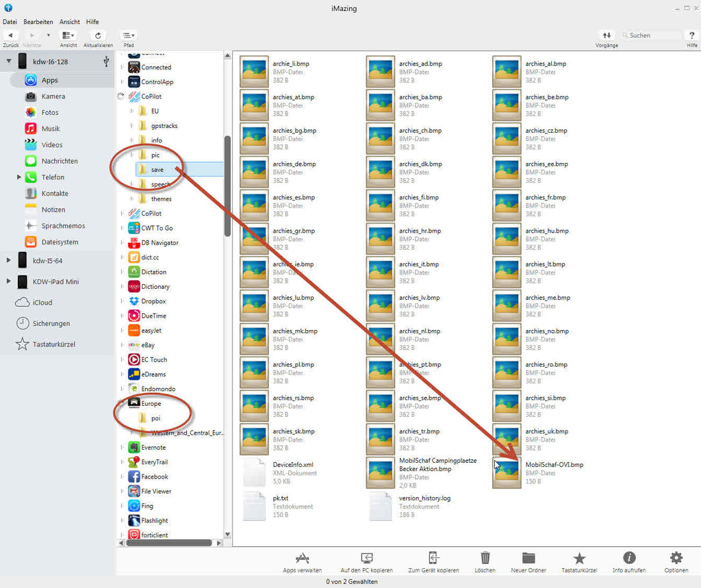Open the Ansicht menu in menu bar

(69, 22)
